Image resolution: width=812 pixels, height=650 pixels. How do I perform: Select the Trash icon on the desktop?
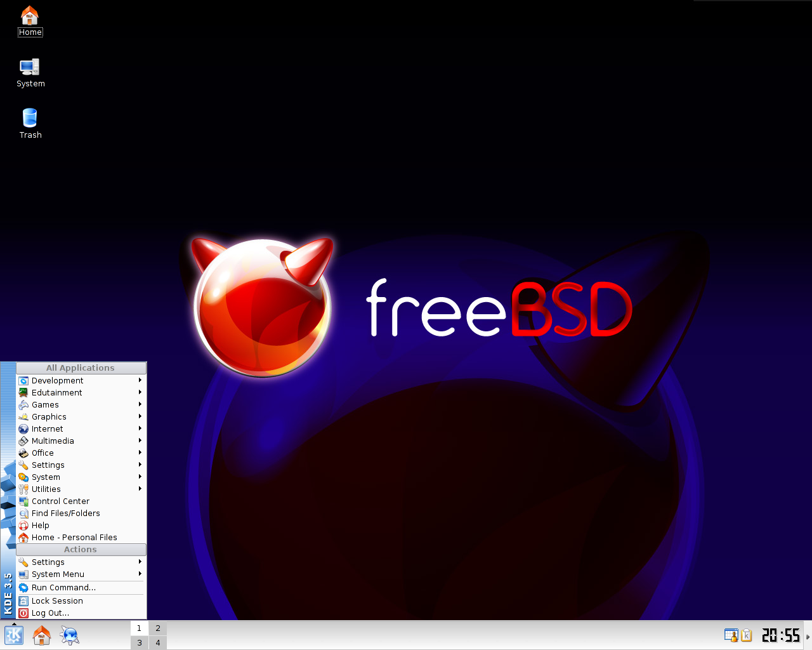[30, 124]
